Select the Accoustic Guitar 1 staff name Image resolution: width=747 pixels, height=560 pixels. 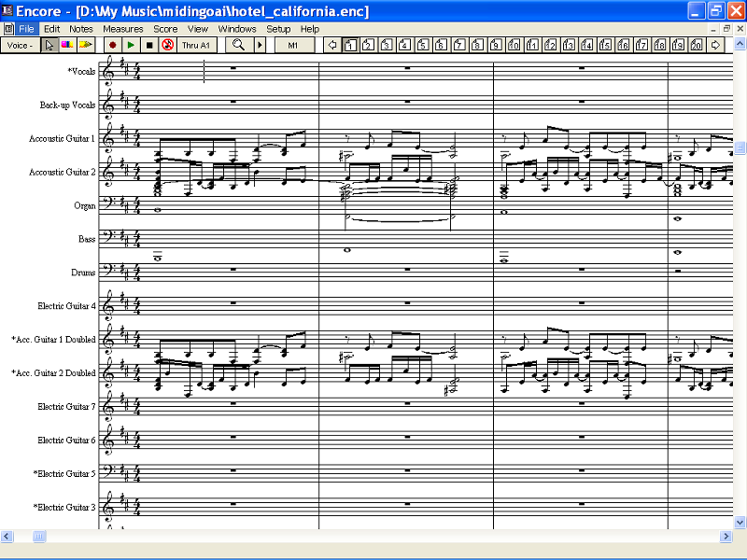coord(62,138)
